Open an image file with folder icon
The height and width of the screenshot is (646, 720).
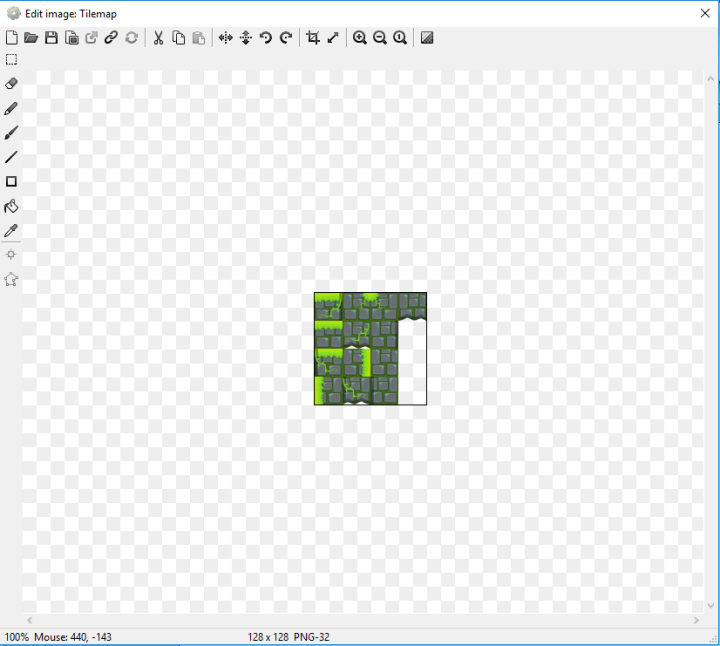click(31, 38)
